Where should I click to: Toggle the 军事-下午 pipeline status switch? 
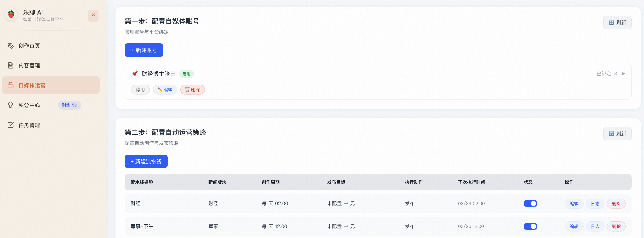point(530,226)
